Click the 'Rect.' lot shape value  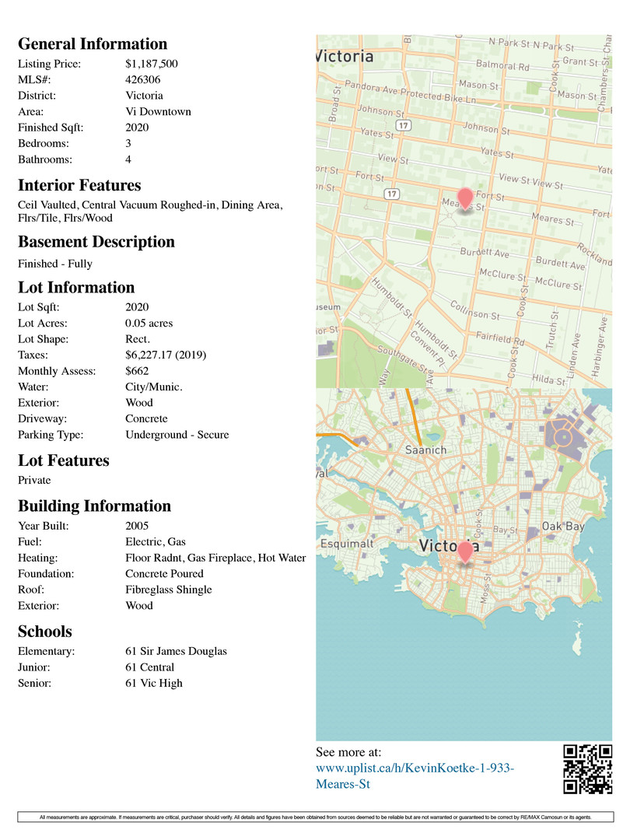(138, 339)
